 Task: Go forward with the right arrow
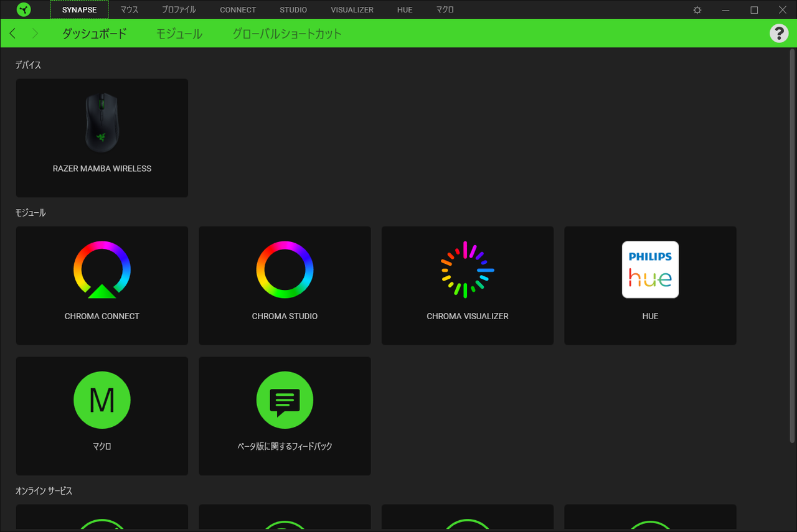pyautogui.click(x=35, y=34)
